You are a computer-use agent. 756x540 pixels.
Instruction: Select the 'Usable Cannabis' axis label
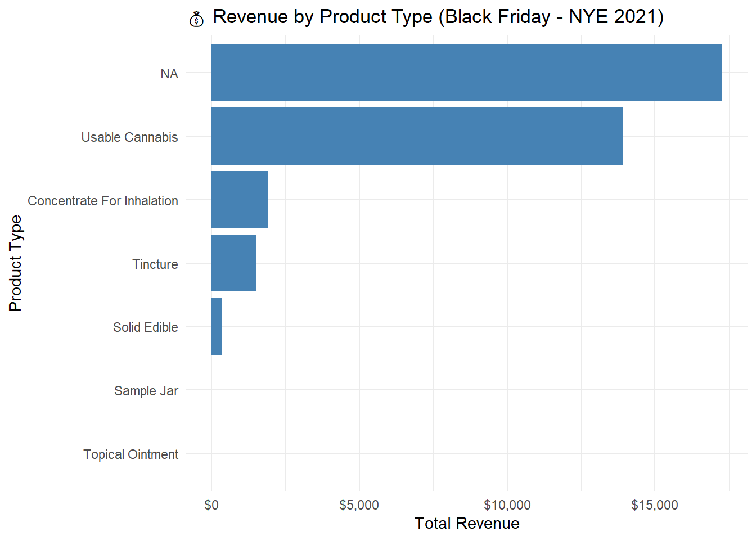point(129,137)
